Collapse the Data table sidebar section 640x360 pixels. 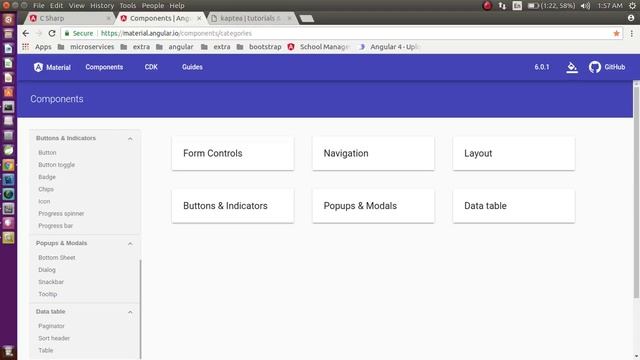(130, 312)
